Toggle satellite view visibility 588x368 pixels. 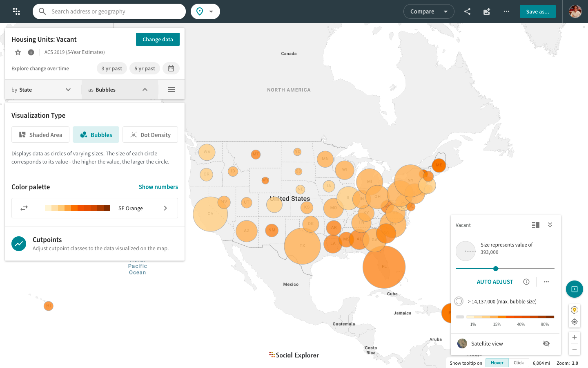pyautogui.click(x=546, y=343)
